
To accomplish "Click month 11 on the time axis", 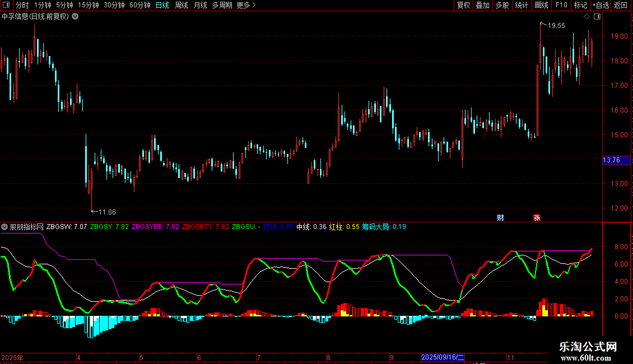I will click(x=511, y=358).
